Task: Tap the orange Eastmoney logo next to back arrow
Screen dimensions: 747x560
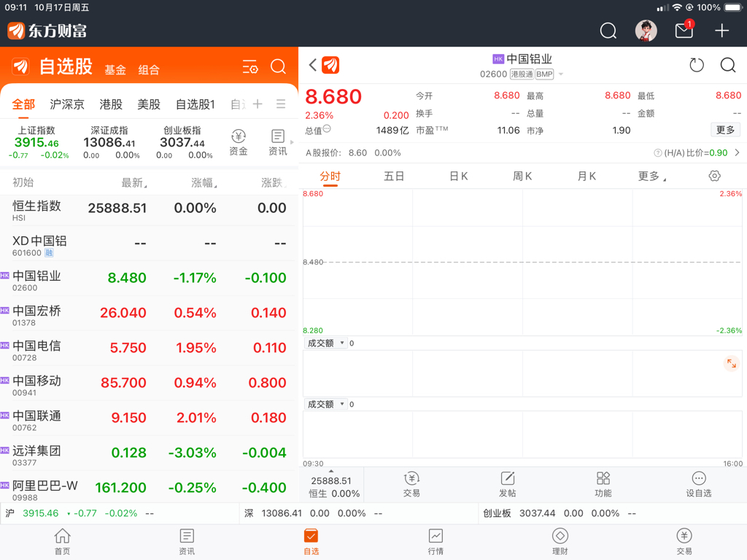Action: [x=330, y=65]
